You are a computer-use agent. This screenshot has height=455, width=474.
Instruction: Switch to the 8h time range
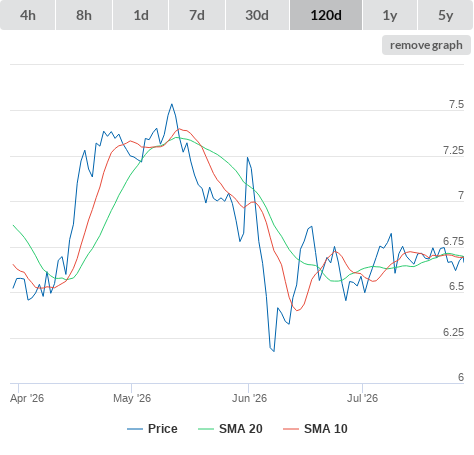[84, 15]
